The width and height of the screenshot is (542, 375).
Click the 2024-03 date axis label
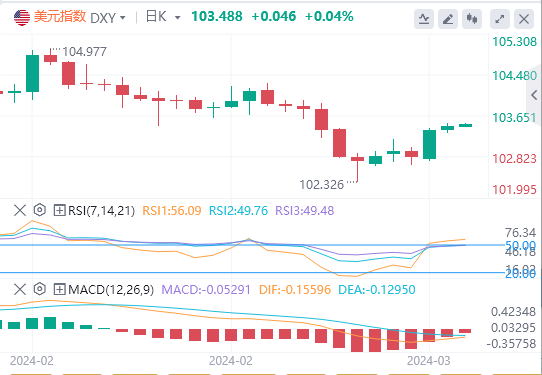[x=429, y=361]
